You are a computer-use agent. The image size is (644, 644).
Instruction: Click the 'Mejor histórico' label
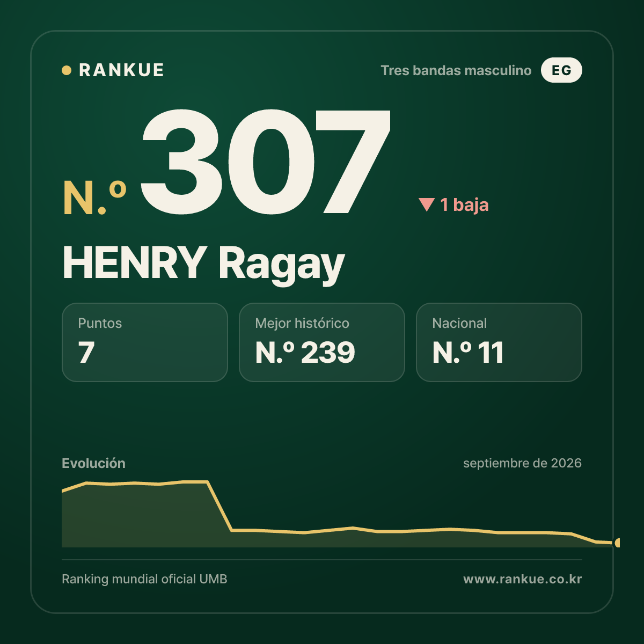pos(302,323)
